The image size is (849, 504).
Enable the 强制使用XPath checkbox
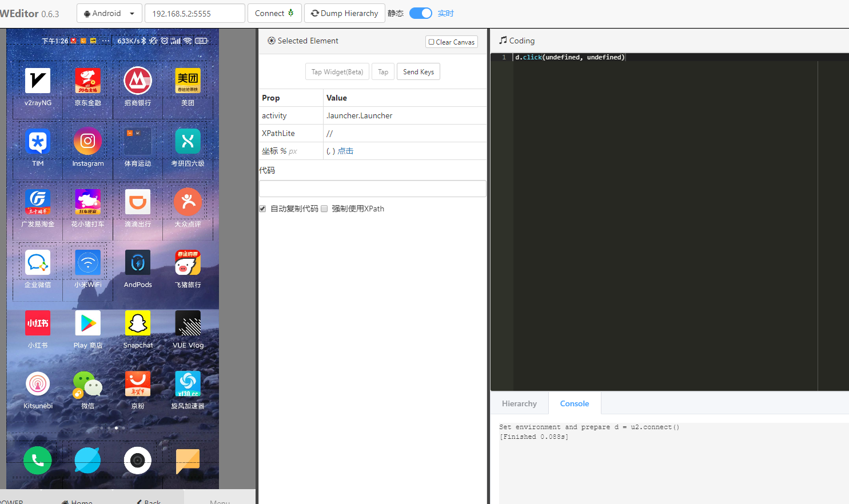coord(324,209)
